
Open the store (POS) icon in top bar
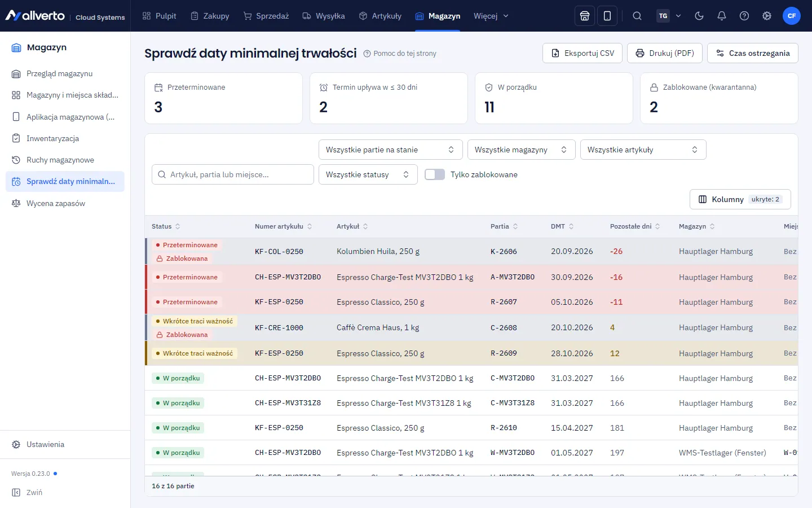point(585,16)
